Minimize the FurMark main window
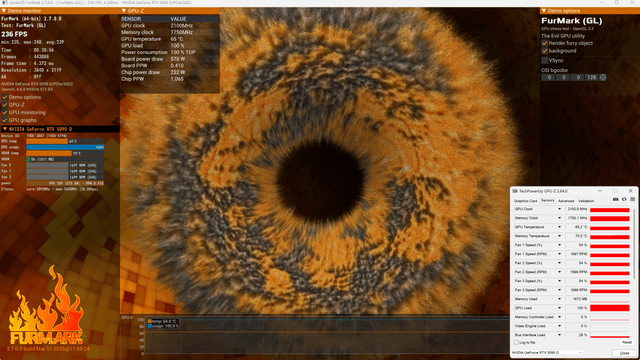This screenshot has height=360, width=640. pyautogui.click(x=602, y=2)
